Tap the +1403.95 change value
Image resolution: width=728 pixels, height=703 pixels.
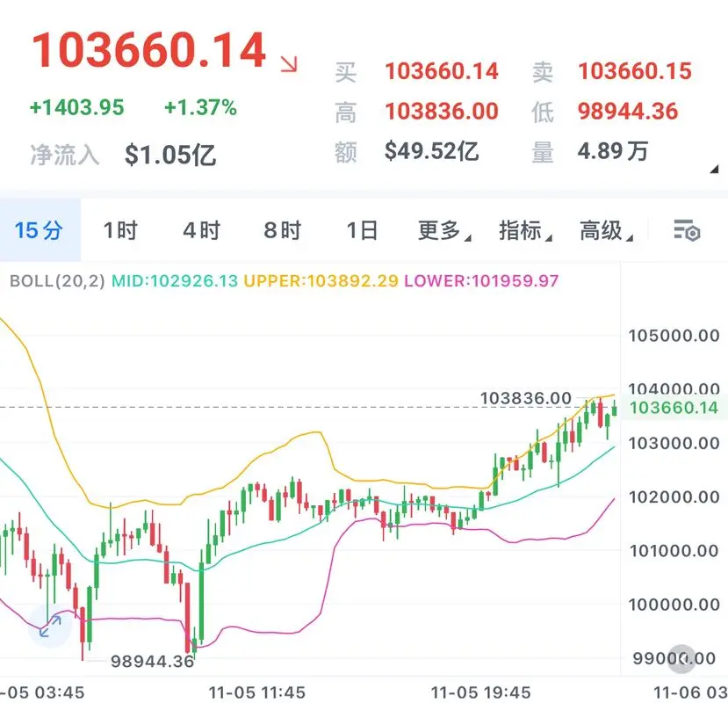76,107
